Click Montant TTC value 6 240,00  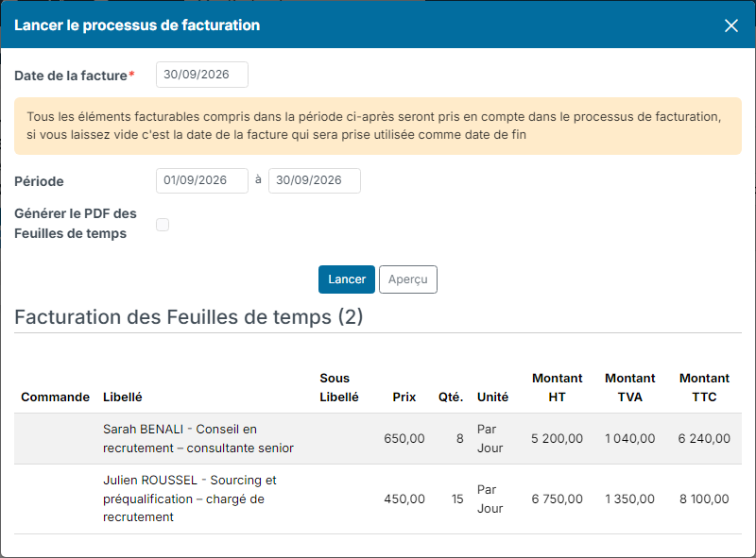click(x=704, y=438)
